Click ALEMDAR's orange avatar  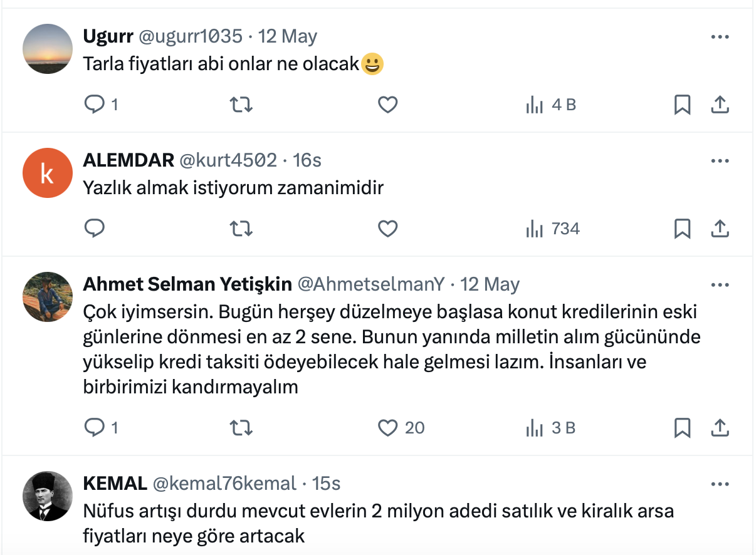48,173
